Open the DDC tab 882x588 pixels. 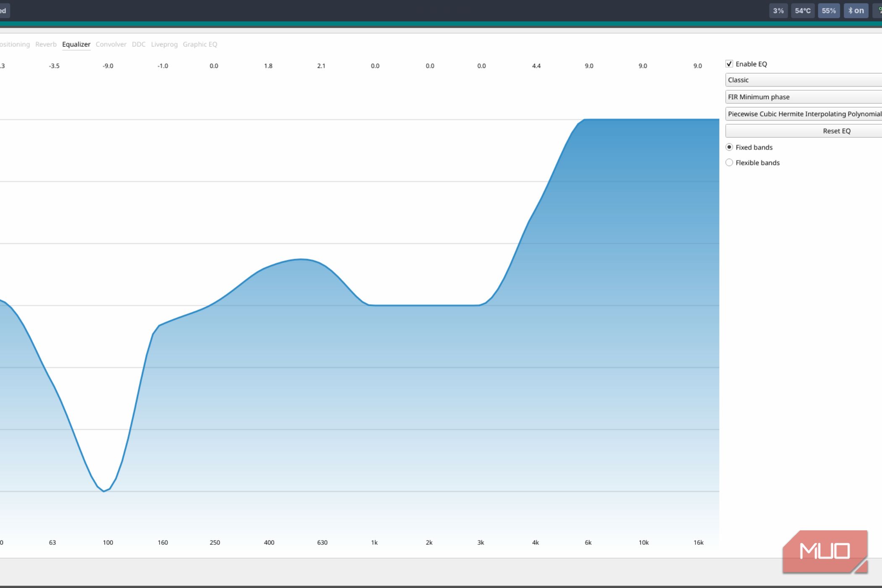click(139, 44)
